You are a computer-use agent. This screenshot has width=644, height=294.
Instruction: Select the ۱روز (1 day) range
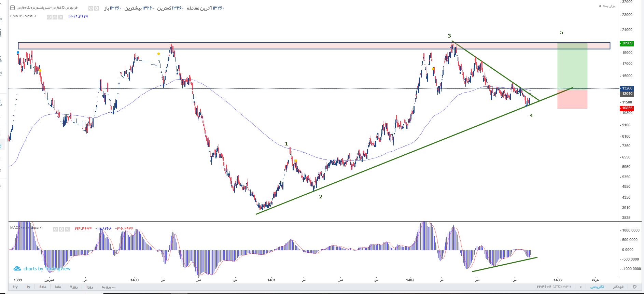pos(90,287)
